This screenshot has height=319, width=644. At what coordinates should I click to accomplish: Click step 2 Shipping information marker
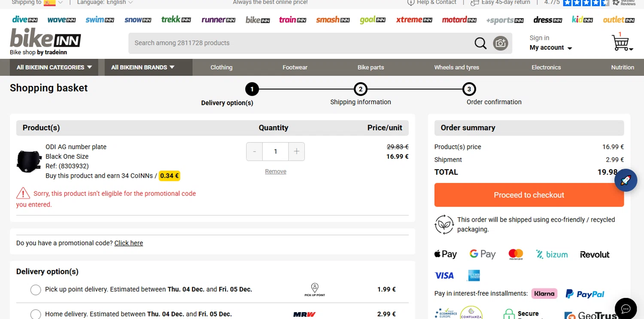[x=361, y=89]
